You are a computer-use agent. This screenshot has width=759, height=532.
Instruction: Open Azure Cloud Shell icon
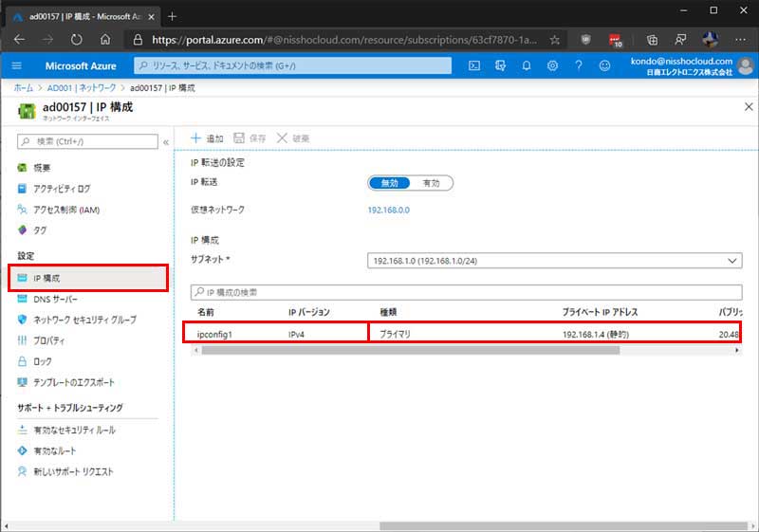click(x=474, y=65)
